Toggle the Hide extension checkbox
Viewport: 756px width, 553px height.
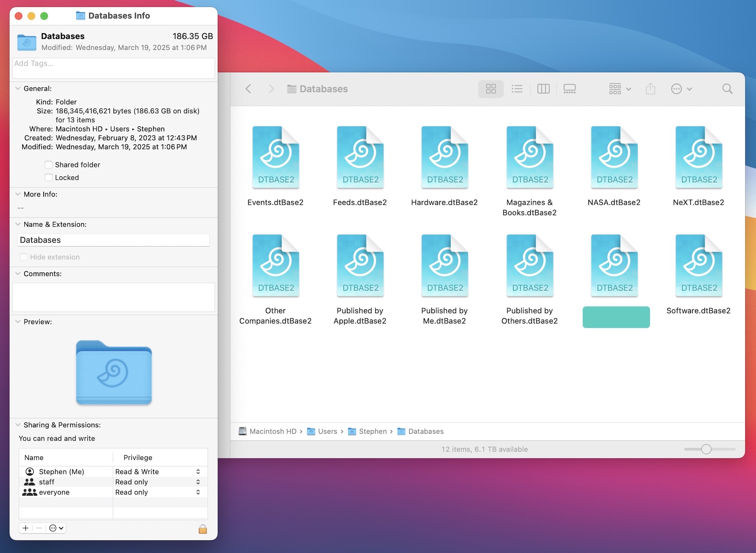point(24,257)
